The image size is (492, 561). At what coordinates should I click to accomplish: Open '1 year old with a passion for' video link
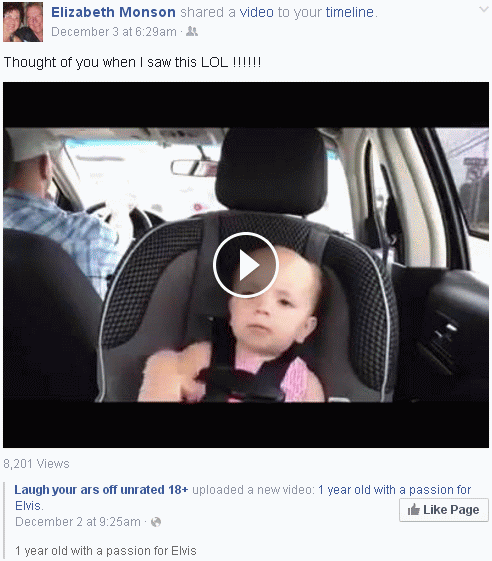click(x=394, y=489)
